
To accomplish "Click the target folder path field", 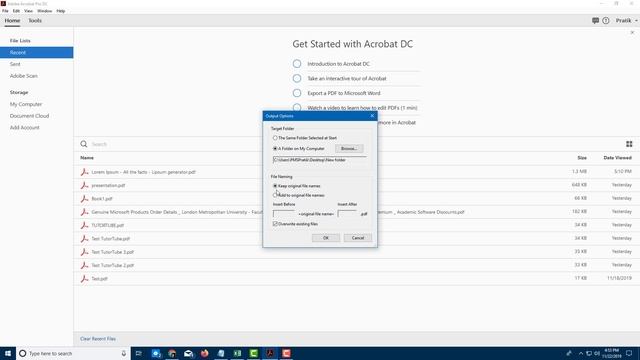I will (320, 160).
